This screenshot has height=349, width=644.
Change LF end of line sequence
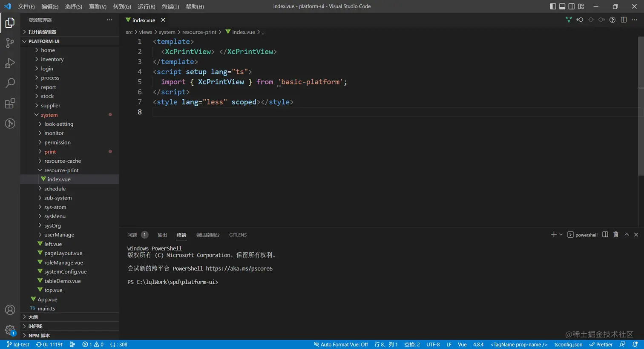(x=449, y=344)
